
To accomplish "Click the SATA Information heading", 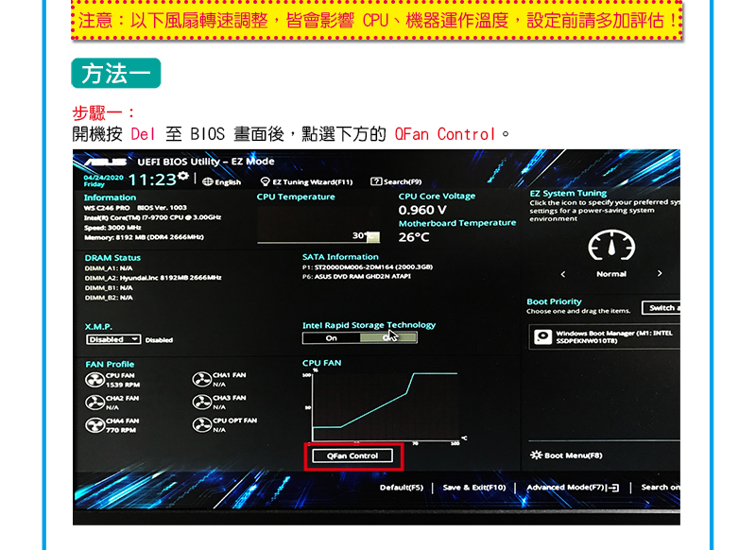I will point(340,257).
